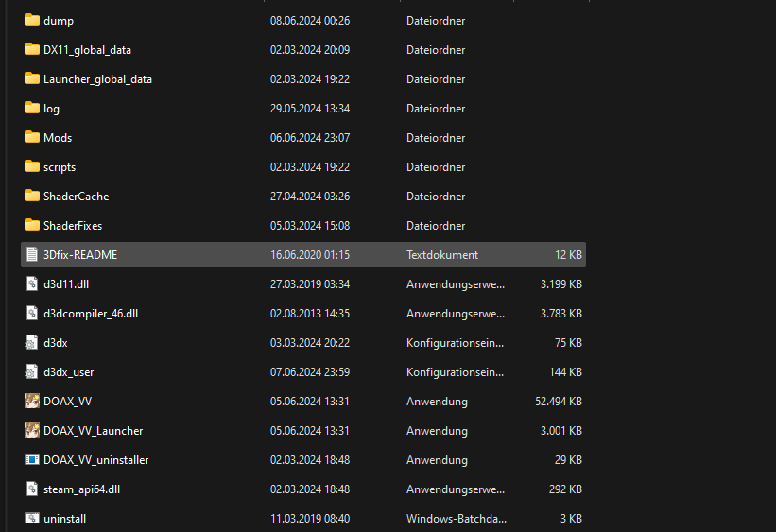Click the size value 3.001 KB
776x532 pixels.
click(x=560, y=431)
